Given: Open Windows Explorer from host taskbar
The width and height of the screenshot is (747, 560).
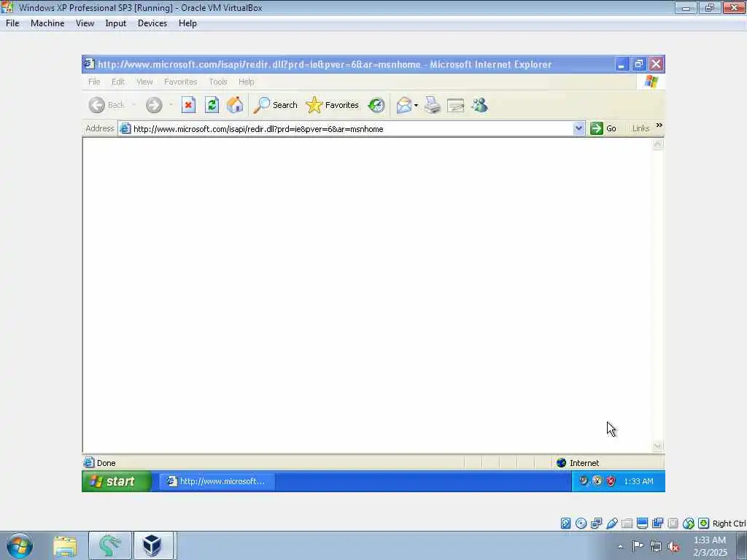Looking at the screenshot, I should (x=65, y=545).
